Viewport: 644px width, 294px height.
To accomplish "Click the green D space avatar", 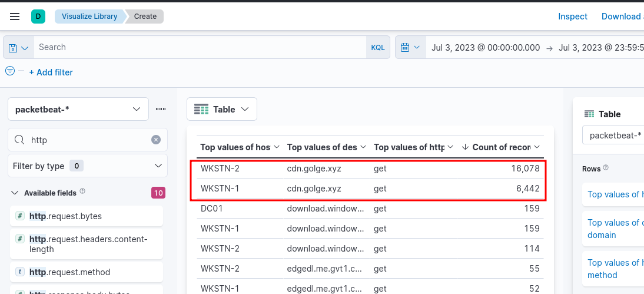I will pos(38,16).
